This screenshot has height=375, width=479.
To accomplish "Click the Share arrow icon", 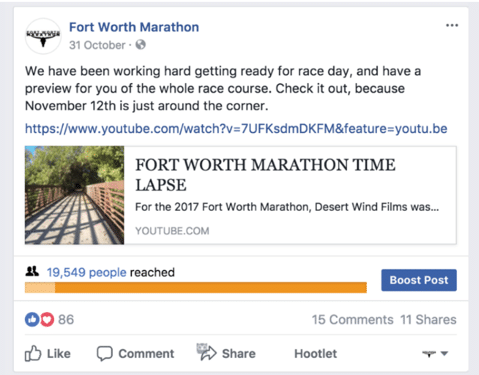I will pos(207,352).
